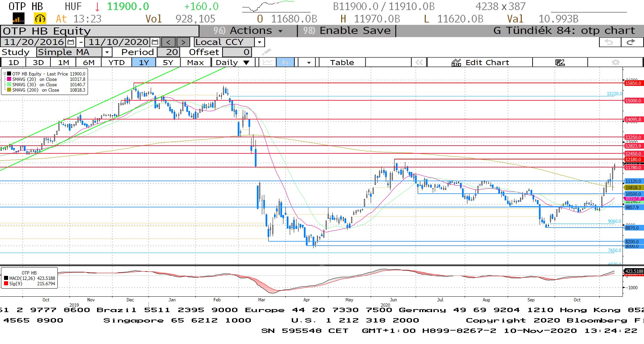Collapse the OTP HB Equity legend box

coord(5,74)
